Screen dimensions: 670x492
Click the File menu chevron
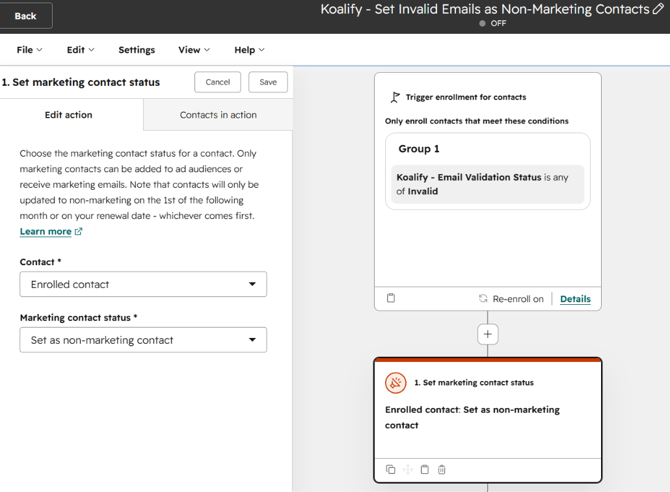point(40,50)
